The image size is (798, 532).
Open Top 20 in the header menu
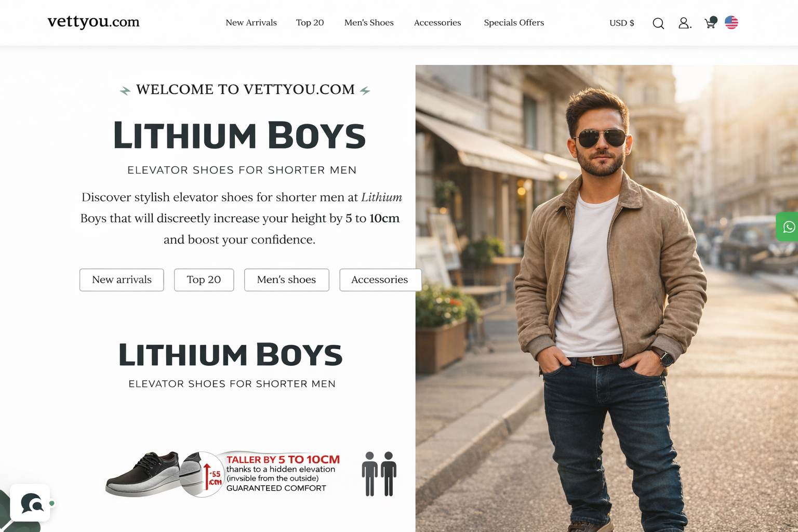coord(310,22)
